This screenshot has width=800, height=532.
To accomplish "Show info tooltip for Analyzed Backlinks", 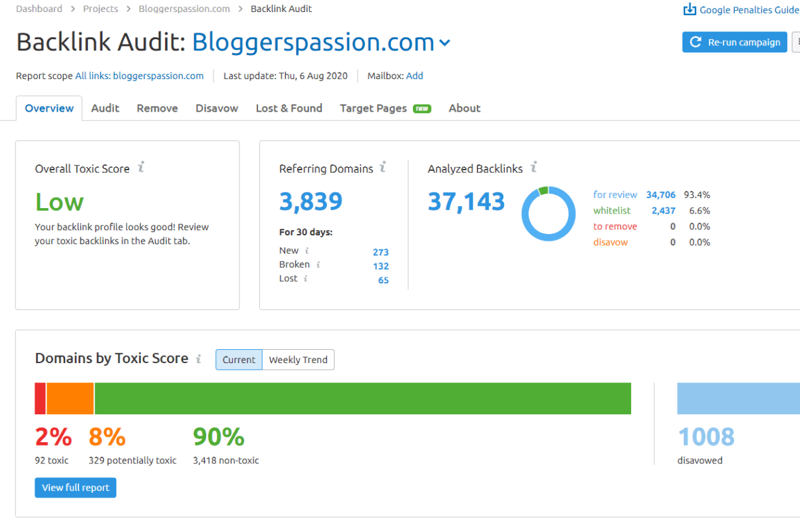I will [x=533, y=168].
